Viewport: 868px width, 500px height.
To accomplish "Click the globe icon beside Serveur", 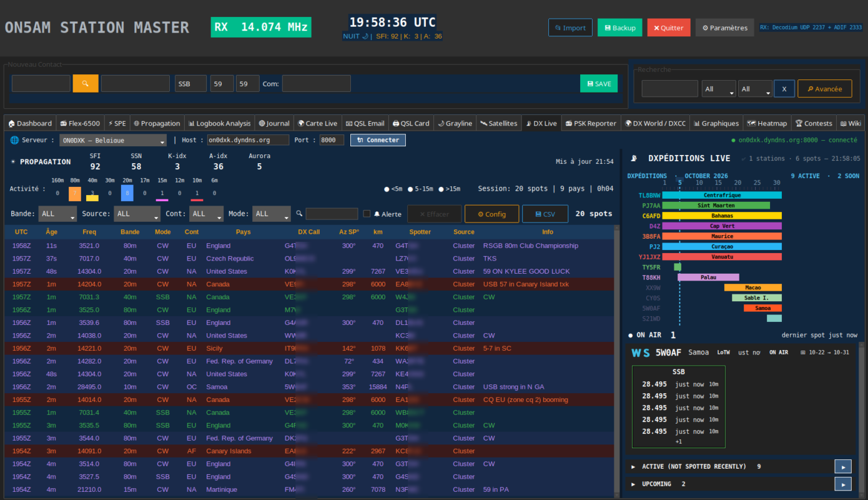I will pyautogui.click(x=15, y=140).
